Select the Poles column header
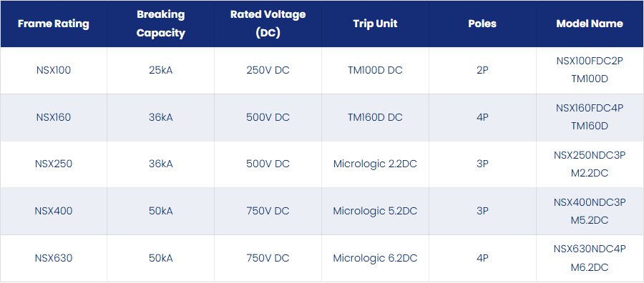Screen dimensions: 644x283 (482, 24)
